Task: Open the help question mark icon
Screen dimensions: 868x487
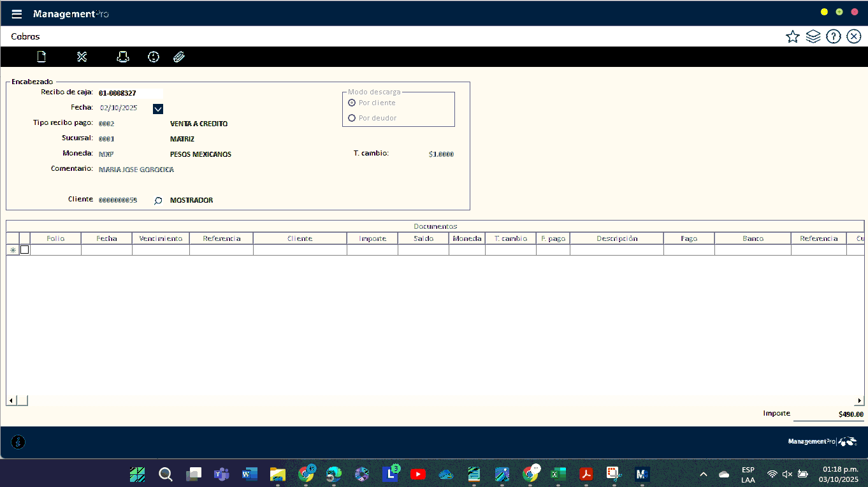Action: tap(833, 36)
